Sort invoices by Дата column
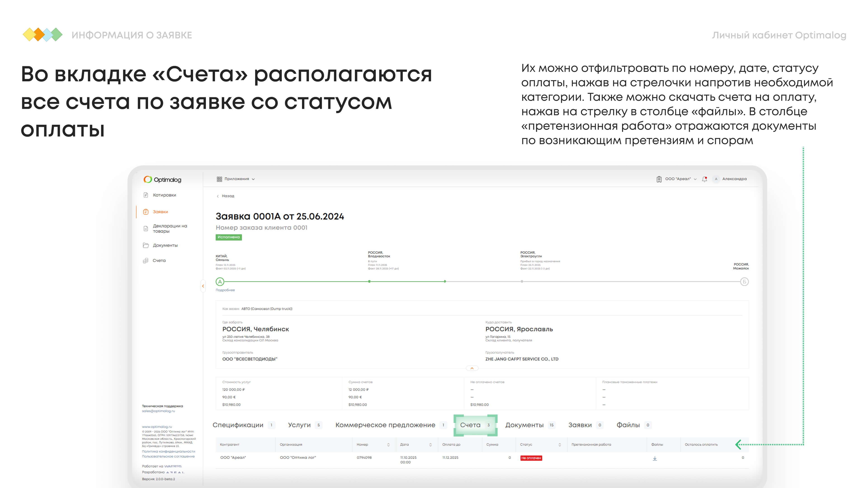 pyautogui.click(x=430, y=445)
